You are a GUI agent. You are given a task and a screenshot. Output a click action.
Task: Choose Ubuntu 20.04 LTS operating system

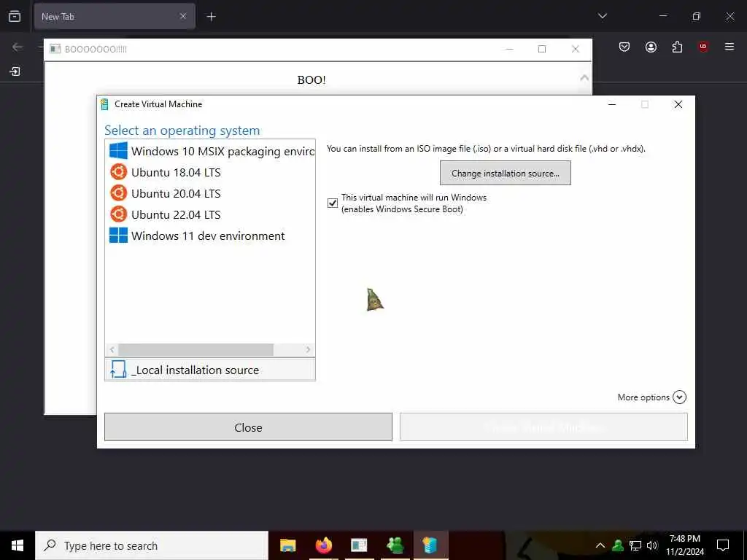click(210, 193)
